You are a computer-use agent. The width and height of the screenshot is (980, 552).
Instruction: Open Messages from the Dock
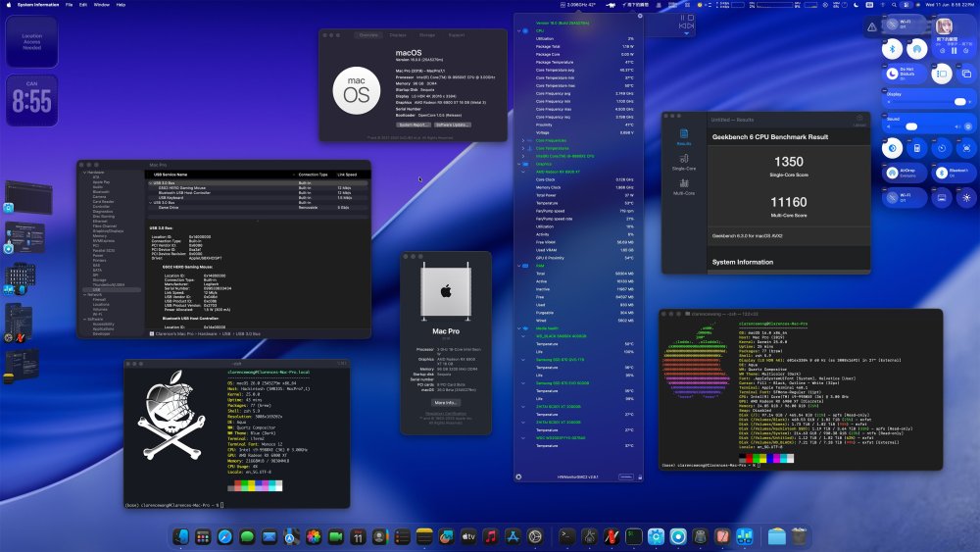tap(248, 536)
